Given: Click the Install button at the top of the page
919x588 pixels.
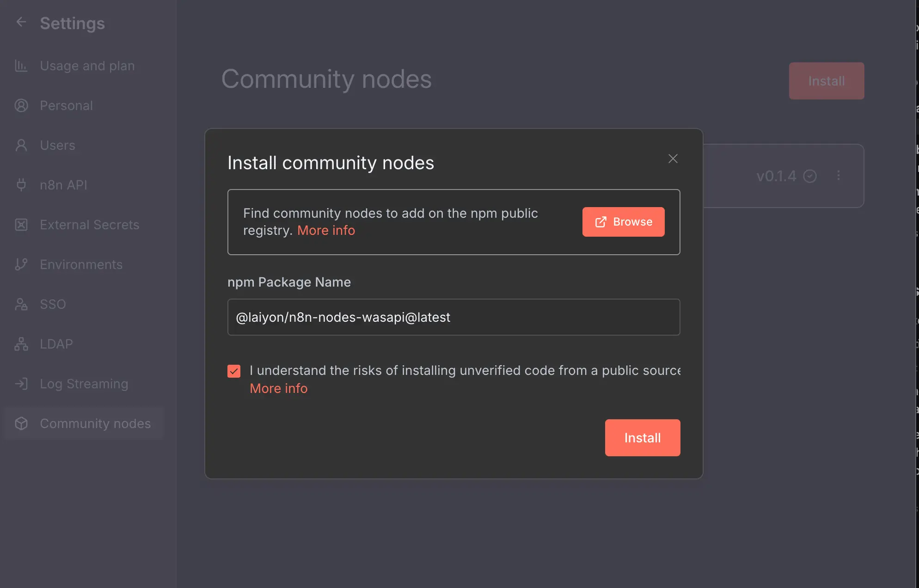Looking at the screenshot, I should (x=827, y=81).
